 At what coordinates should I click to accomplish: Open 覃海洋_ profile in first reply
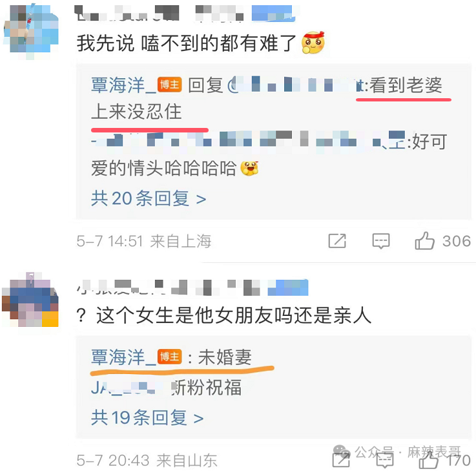(123, 85)
